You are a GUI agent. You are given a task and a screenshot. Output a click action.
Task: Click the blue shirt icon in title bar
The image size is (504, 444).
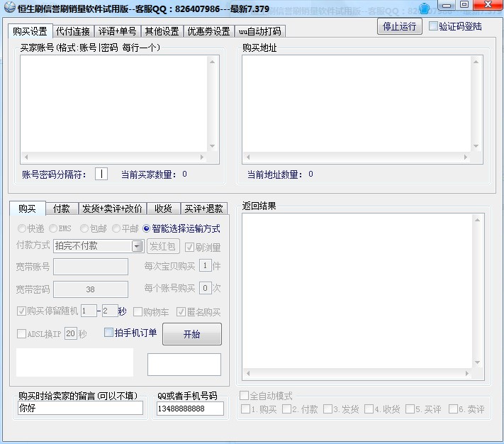coord(425,9)
